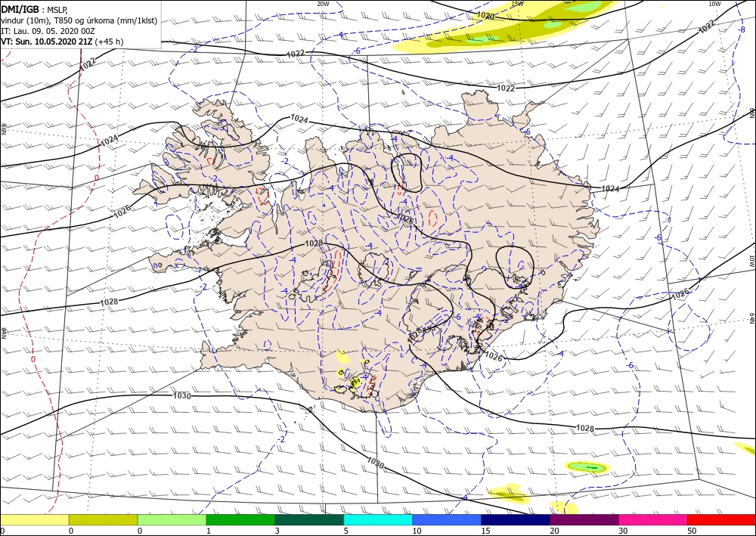
Task: Click the legend scale value '50'
Action: pyautogui.click(x=692, y=531)
